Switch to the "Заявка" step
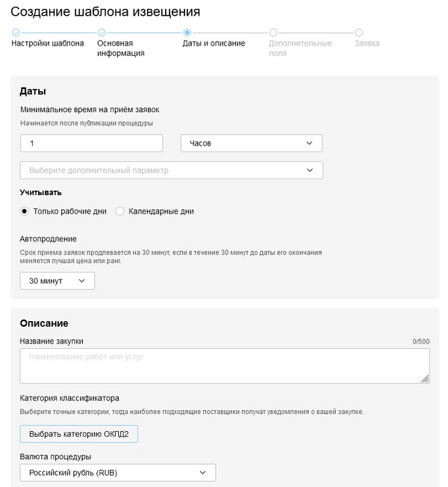448x487 pixels. coord(367,43)
